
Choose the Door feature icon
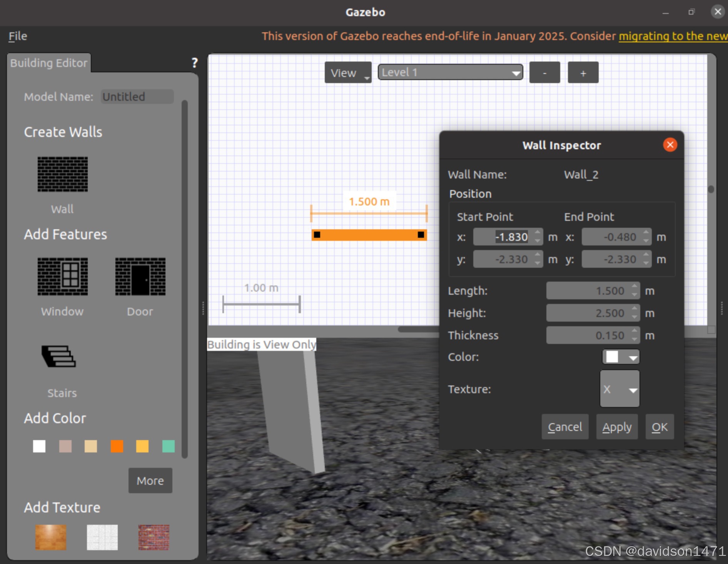coord(140,277)
